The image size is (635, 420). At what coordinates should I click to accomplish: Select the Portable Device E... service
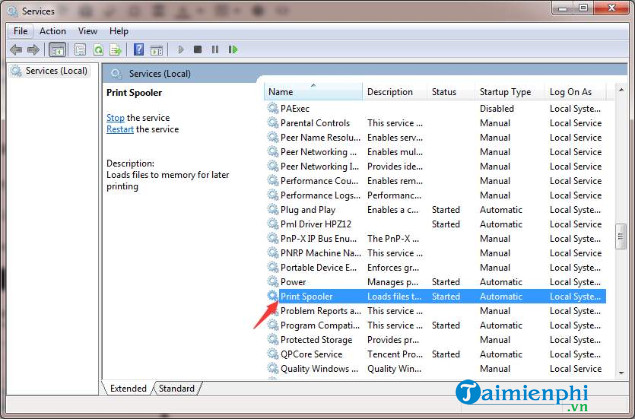[x=435, y=268]
